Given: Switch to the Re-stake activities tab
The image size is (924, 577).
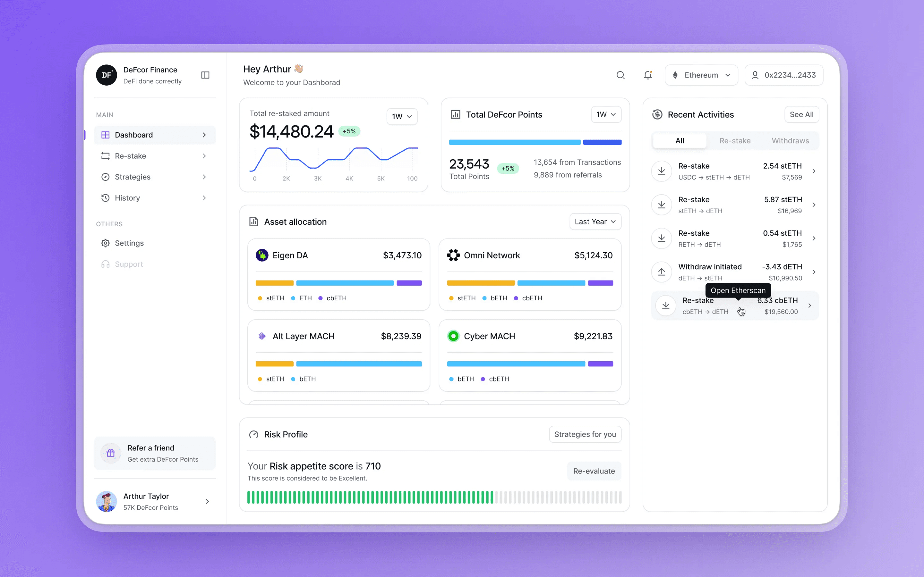Looking at the screenshot, I should [x=735, y=141].
